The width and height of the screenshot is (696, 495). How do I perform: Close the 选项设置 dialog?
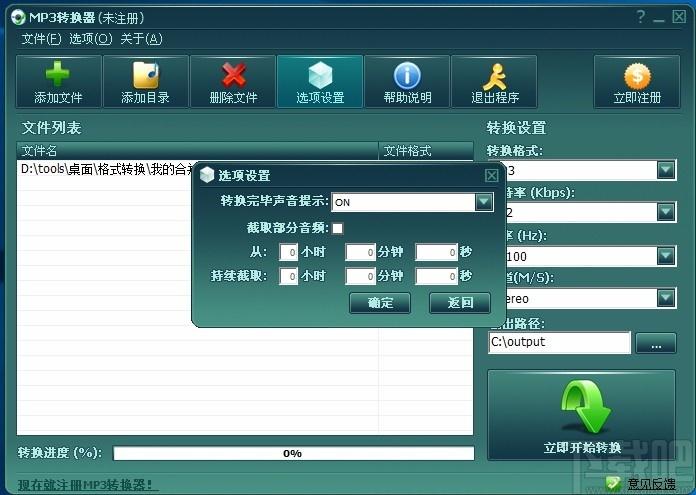(491, 175)
